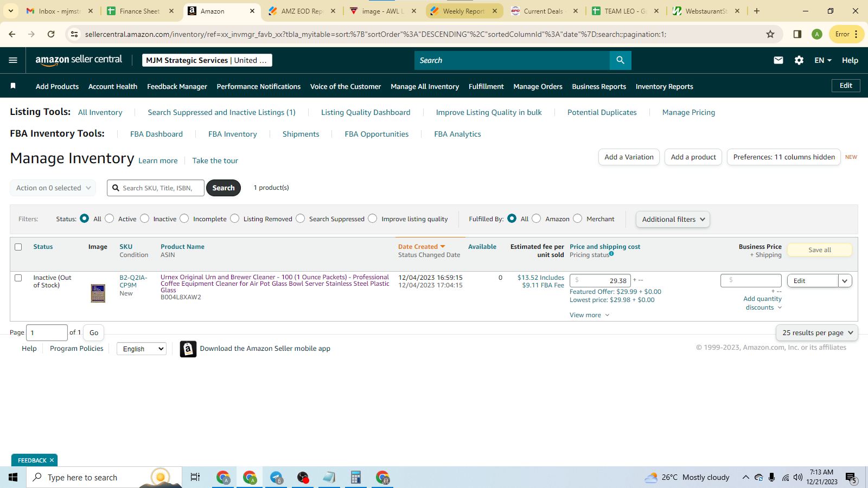This screenshot has width=868, height=488.
Task: Click the Add a Variation button
Action: [x=629, y=157]
